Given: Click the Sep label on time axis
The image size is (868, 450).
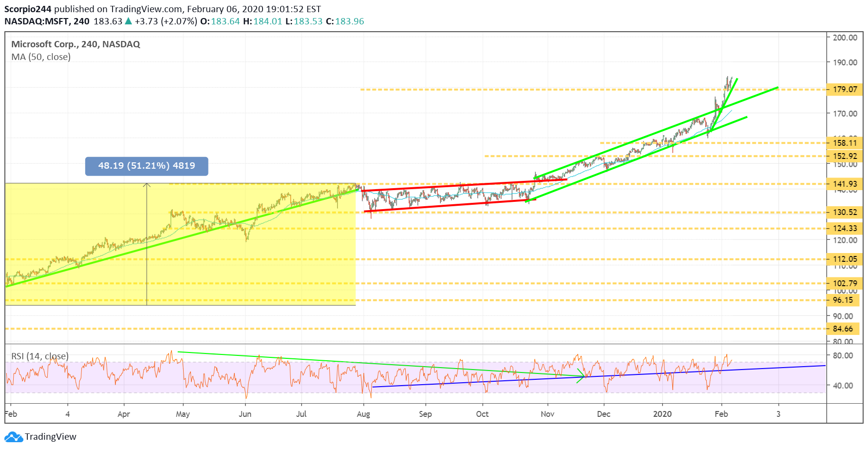Looking at the screenshot, I should 425,414.
